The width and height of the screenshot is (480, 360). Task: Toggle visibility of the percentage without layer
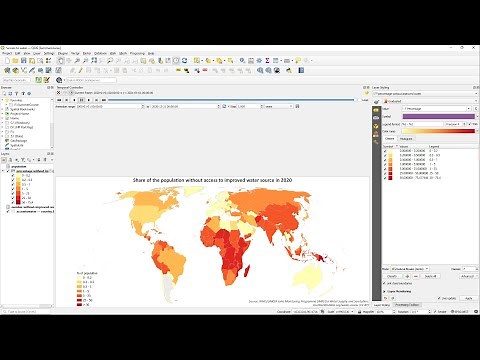(8, 171)
